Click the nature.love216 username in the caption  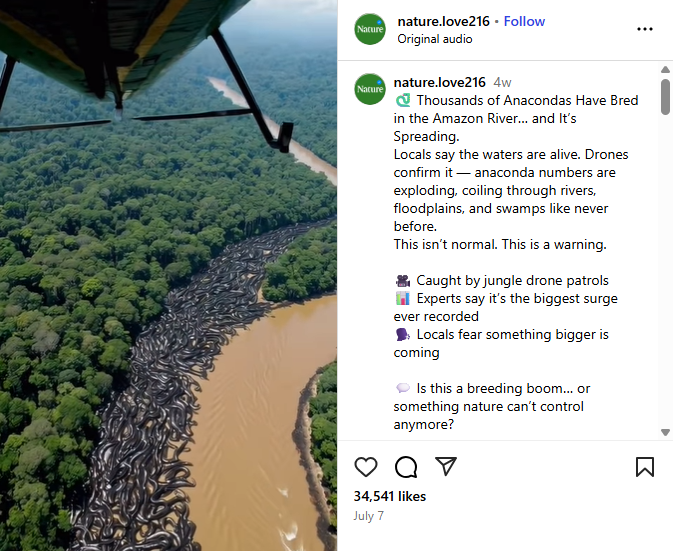pos(440,82)
